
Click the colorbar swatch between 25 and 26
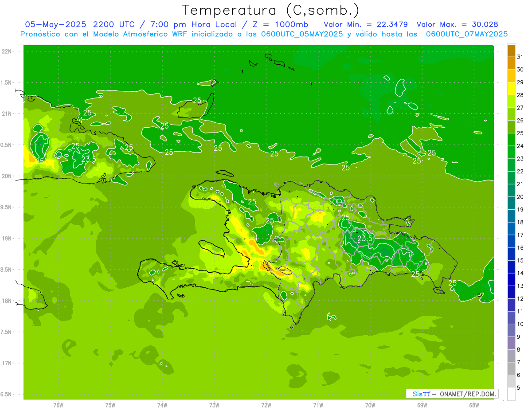pyautogui.click(x=511, y=127)
